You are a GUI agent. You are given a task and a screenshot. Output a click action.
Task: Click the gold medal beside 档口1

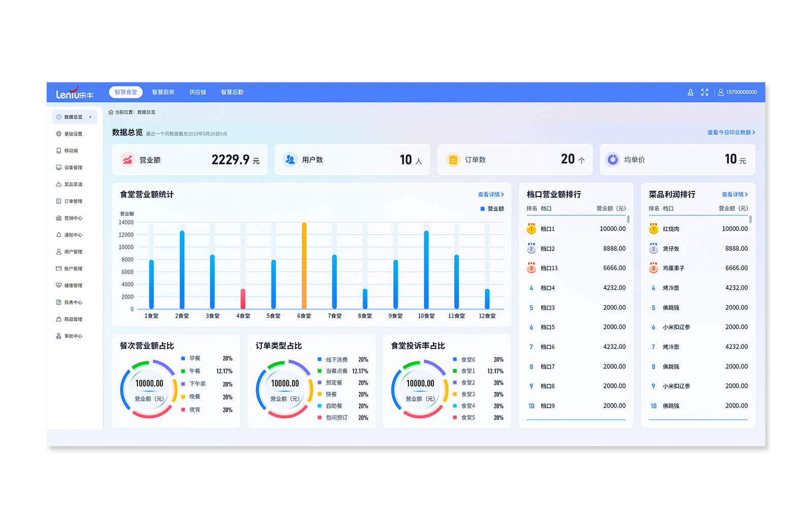pos(531,229)
